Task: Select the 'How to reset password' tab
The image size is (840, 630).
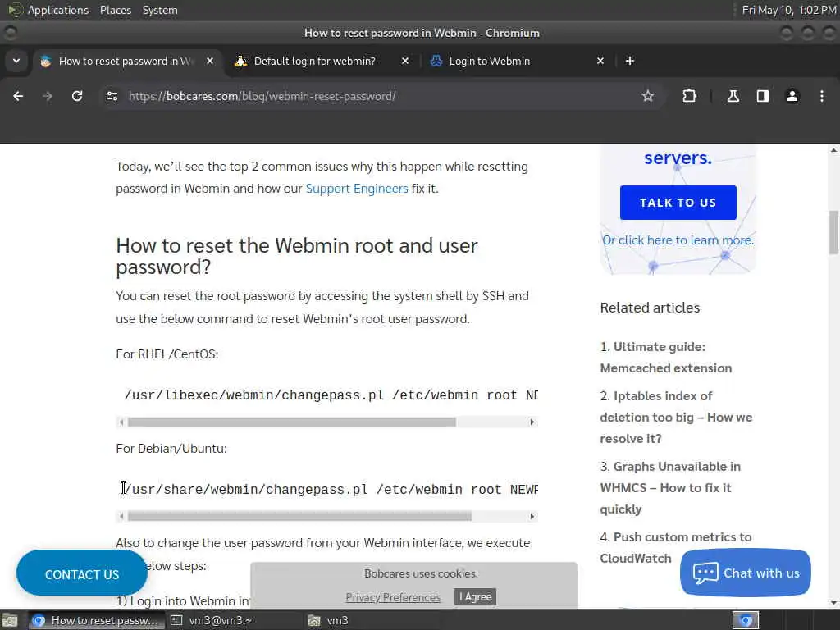Action: tap(126, 61)
